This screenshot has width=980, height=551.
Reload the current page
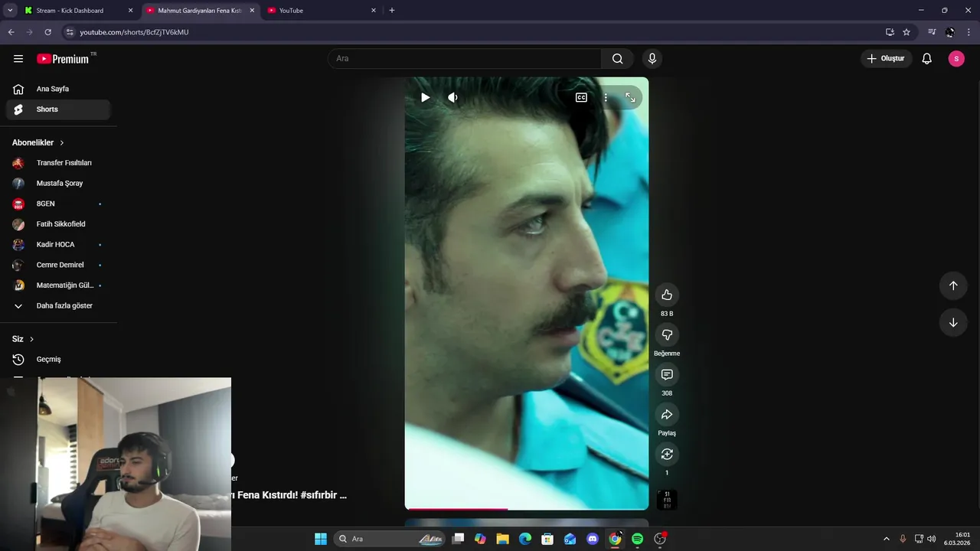click(x=47, y=32)
